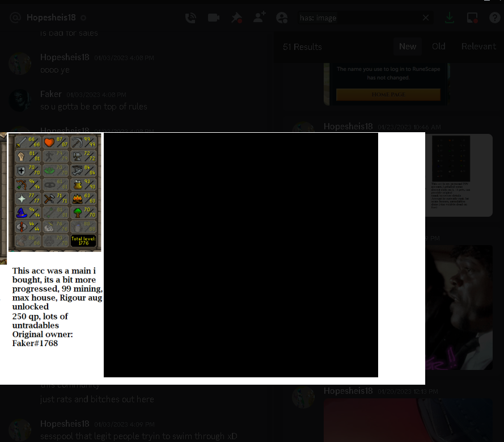The image size is (504, 442).
Task: Click the Hopesheis18 title in the DM header
Action: [x=51, y=18]
